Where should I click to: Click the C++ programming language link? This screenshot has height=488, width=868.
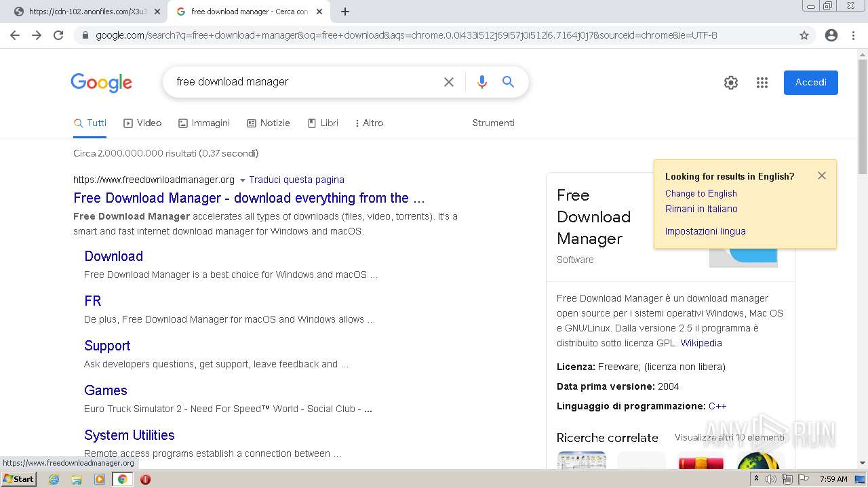717,406
